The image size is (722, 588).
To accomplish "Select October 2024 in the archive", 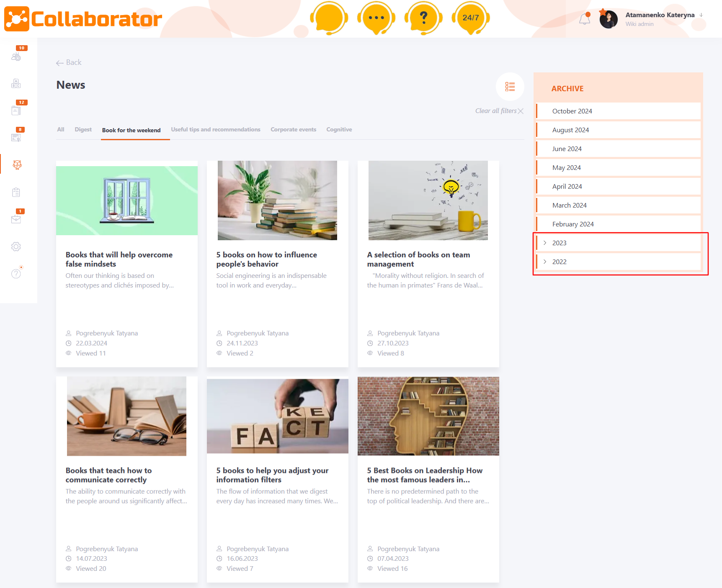I will click(572, 111).
